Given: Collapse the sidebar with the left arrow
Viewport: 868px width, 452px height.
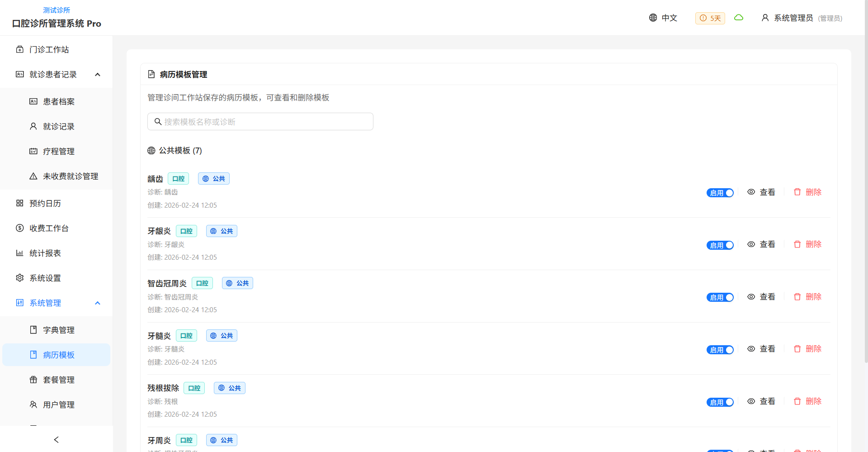Looking at the screenshot, I should [x=56, y=439].
